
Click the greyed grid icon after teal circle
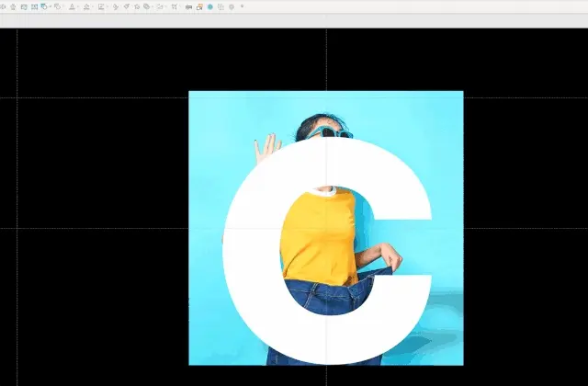pos(220,6)
